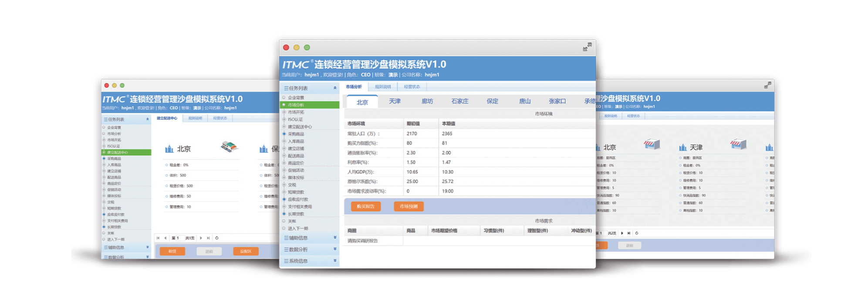Click the 市场预测 button
Viewport: 868px width, 305px height.
(x=409, y=206)
